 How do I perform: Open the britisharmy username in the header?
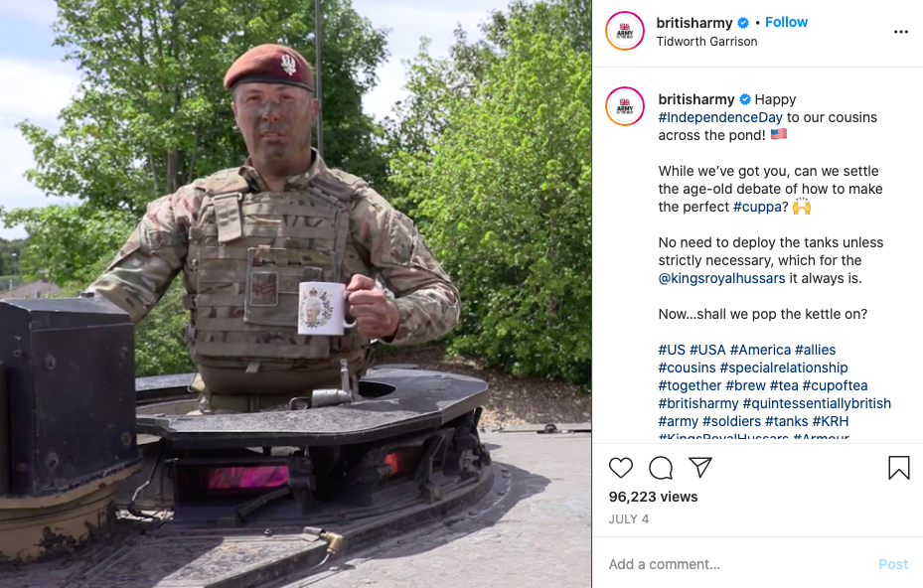(x=694, y=23)
